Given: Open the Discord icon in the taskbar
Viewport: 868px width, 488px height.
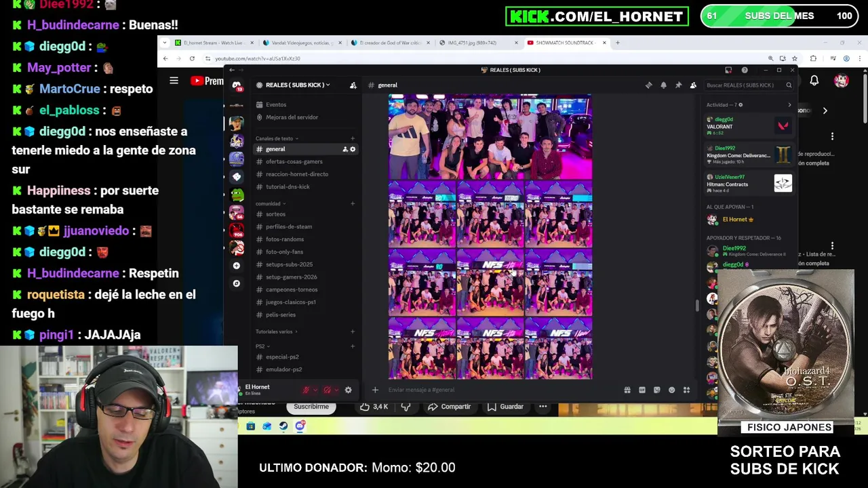Looking at the screenshot, I should point(300,426).
